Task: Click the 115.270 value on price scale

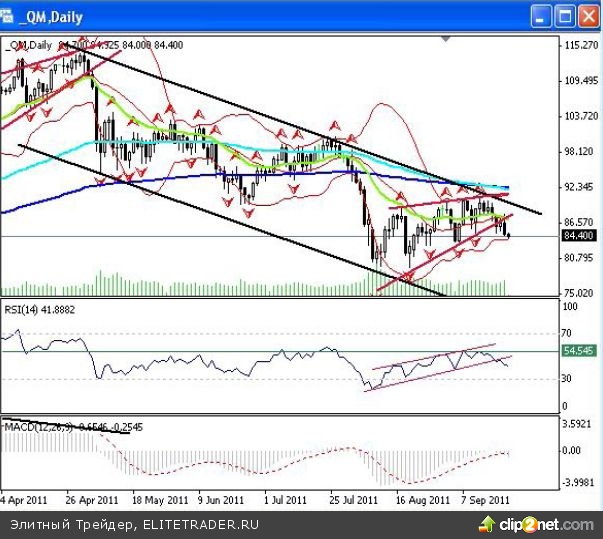Action: [579, 46]
